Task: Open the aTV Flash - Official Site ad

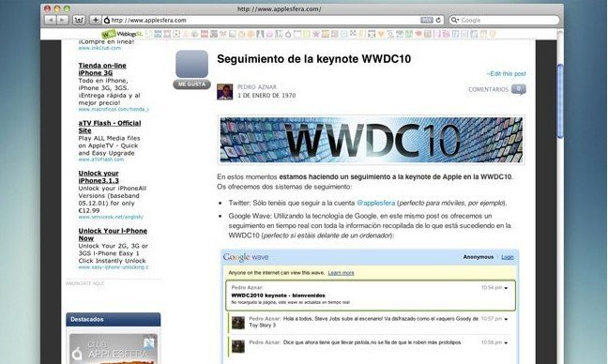Action: 110,127
